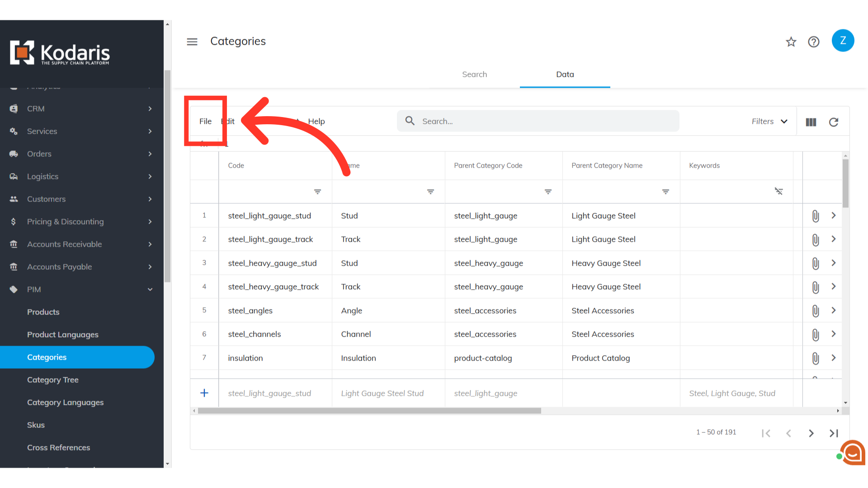The height and width of the screenshot is (488, 868).
Task: Switch to the Search tab
Action: click(474, 75)
